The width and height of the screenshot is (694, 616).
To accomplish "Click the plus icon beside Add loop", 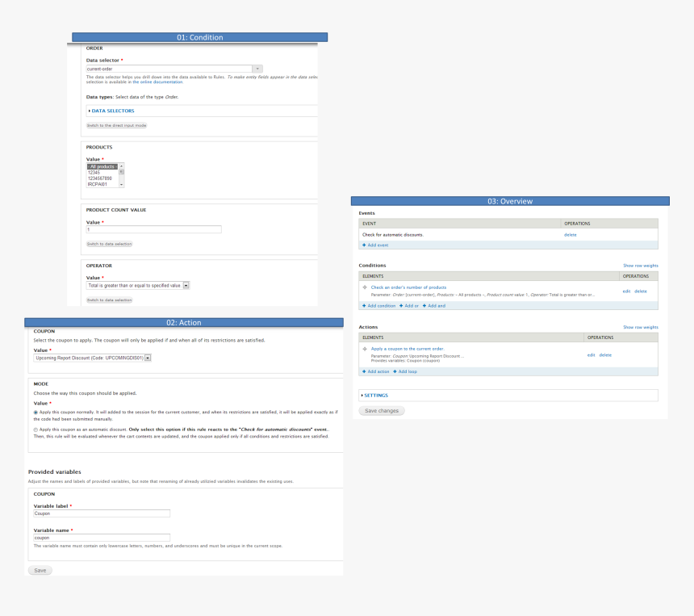I will 395,371.
